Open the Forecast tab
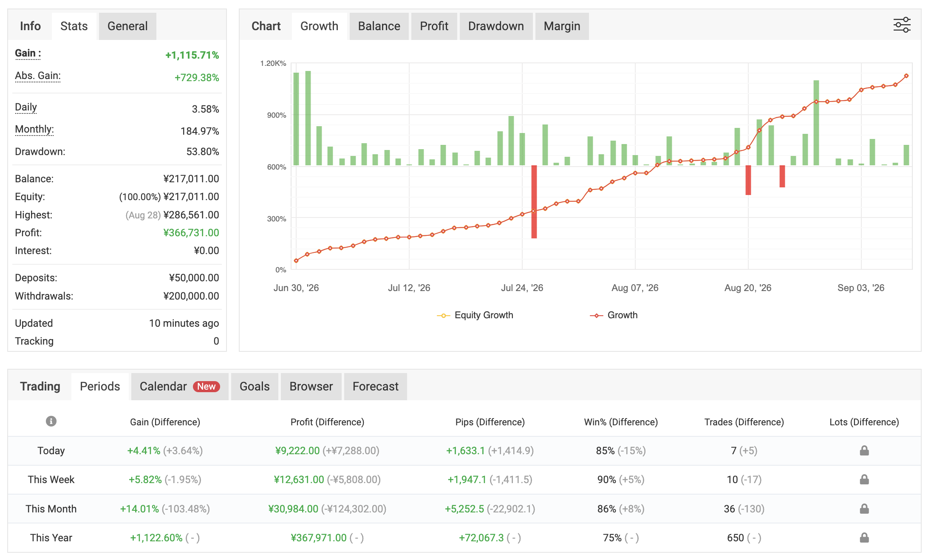This screenshot has height=560, width=934. click(x=375, y=387)
